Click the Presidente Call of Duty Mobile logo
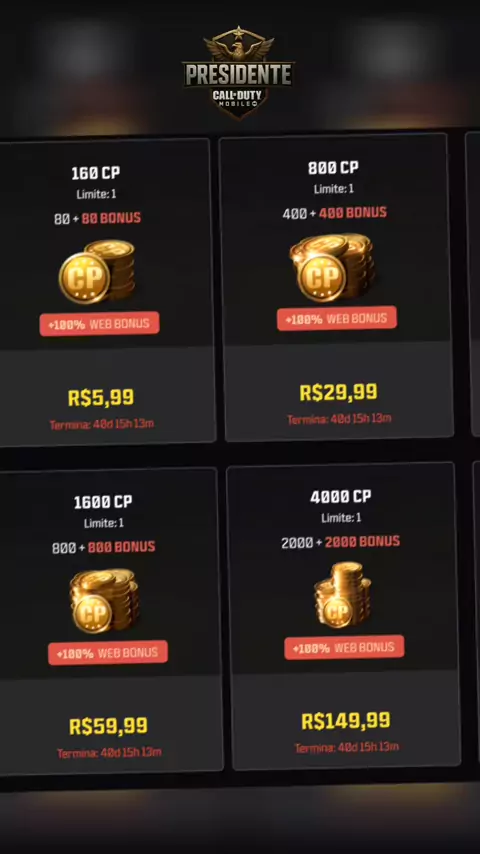Screen dimensions: 480x854 (239, 71)
